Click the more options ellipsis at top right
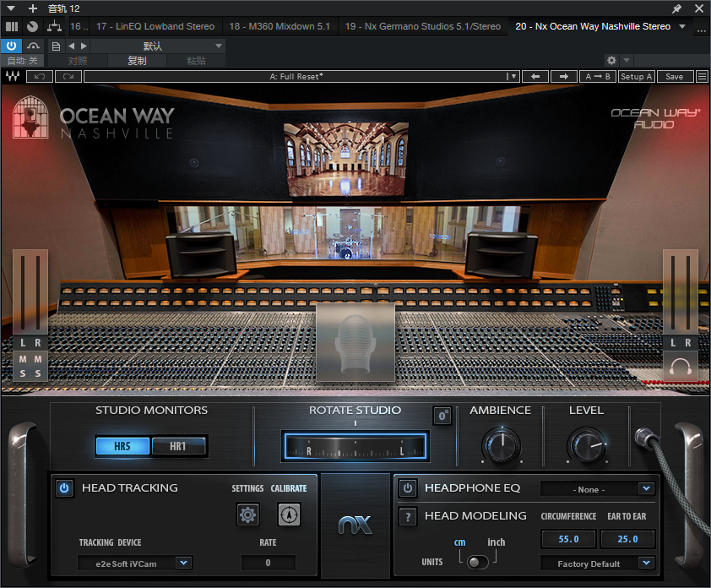Image resolution: width=711 pixels, height=588 pixels. point(701,30)
